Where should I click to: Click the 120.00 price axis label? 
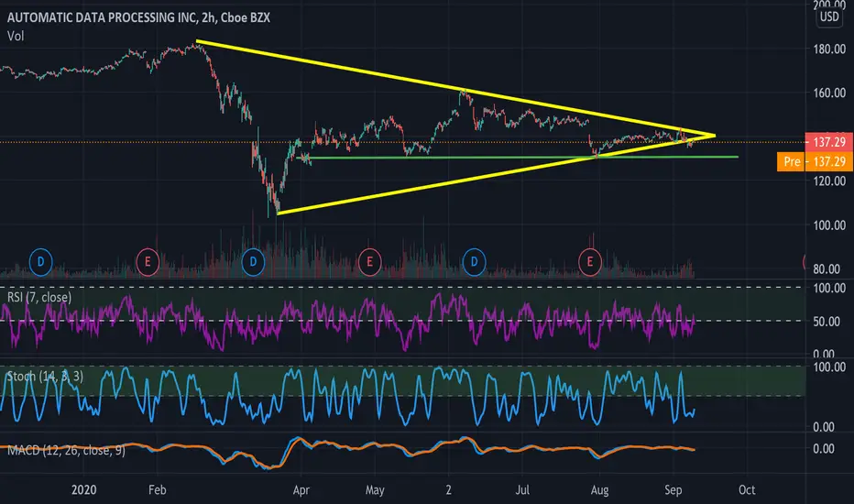click(x=829, y=181)
